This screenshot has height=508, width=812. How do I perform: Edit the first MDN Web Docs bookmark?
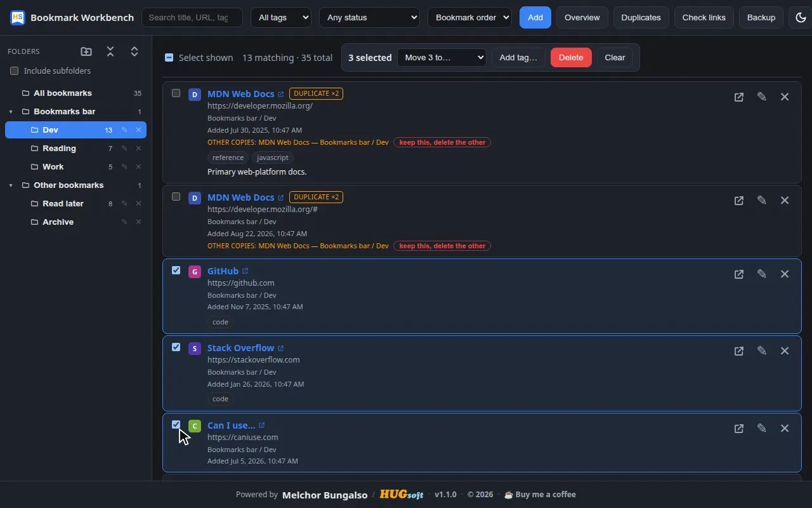click(762, 97)
